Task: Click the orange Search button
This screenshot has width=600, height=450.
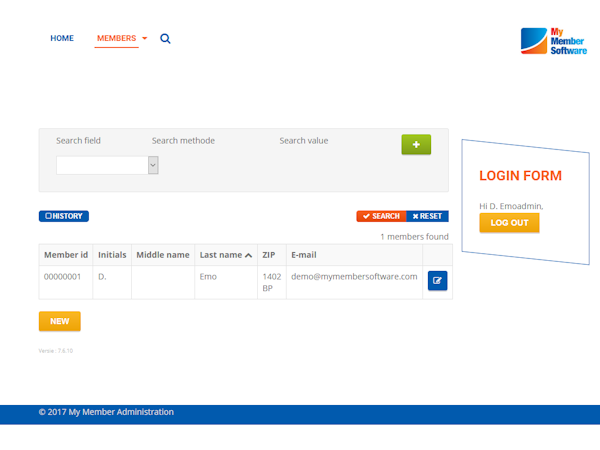Action: (381, 216)
